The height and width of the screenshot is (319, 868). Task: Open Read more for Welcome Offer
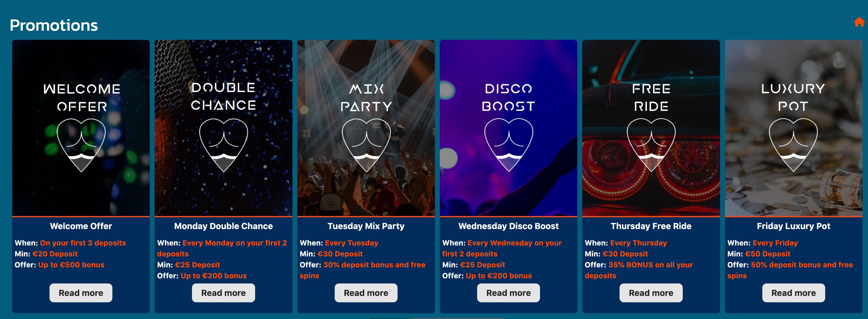[81, 293]
